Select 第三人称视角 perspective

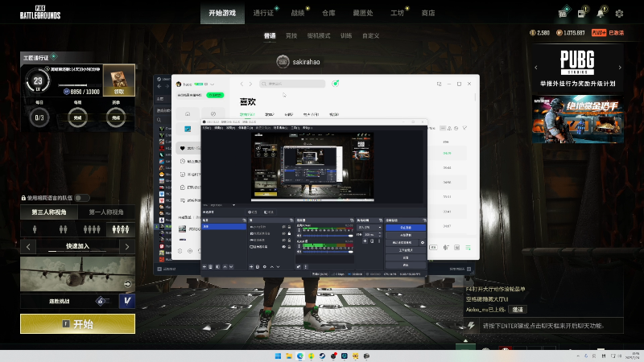click(49, 212)
